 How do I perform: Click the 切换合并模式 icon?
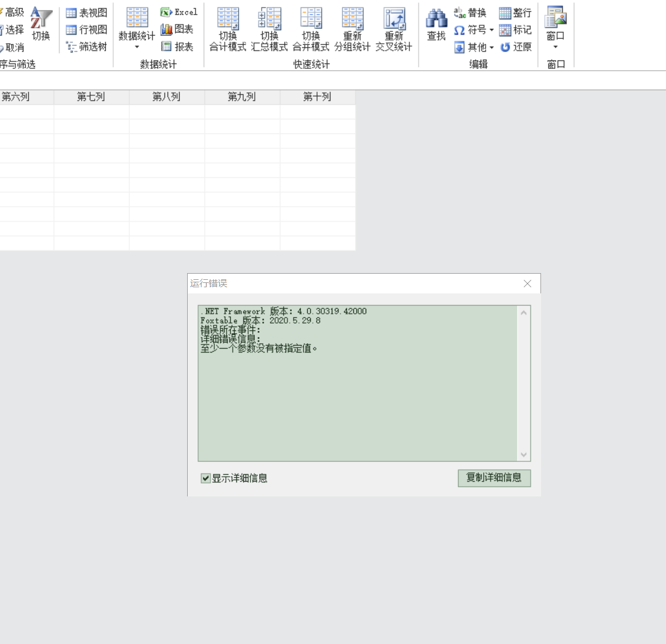311,20
